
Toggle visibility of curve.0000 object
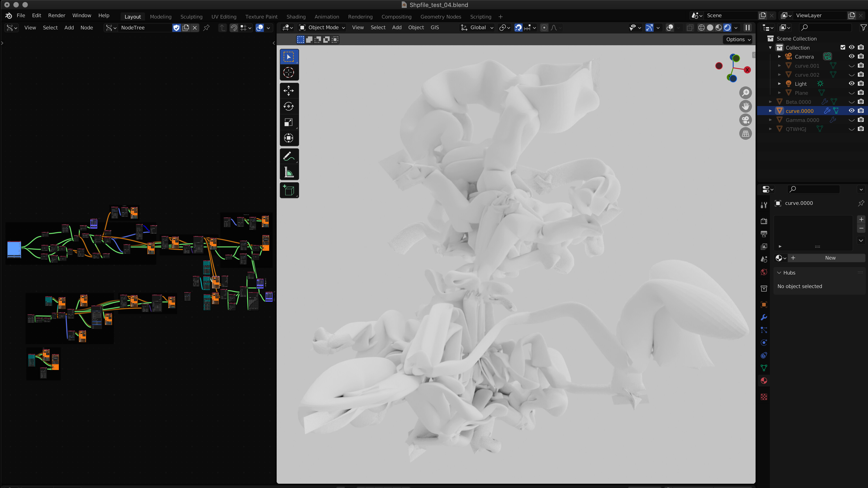point(851,111)
